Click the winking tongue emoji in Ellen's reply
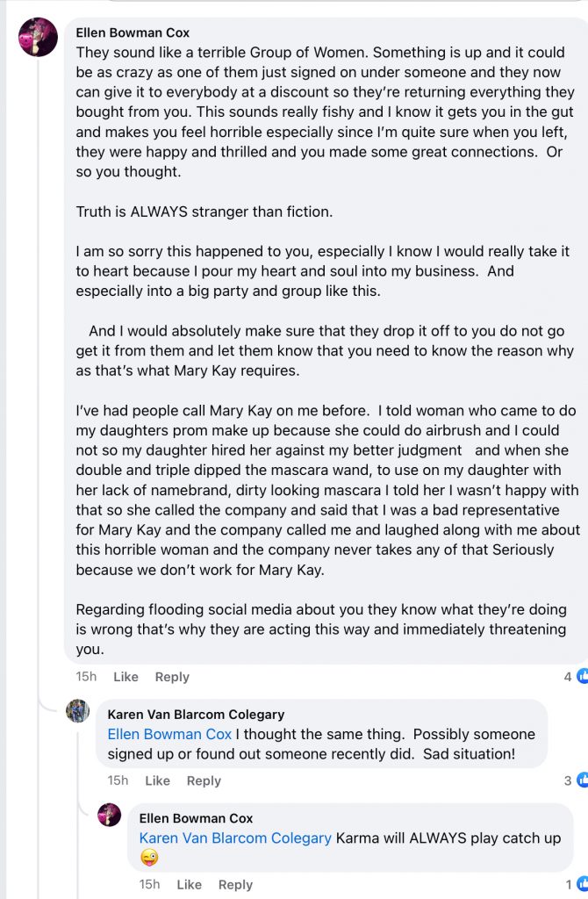The width and height of the screenshot is (588, 899). pyautogui.click(x=148, y=859)
